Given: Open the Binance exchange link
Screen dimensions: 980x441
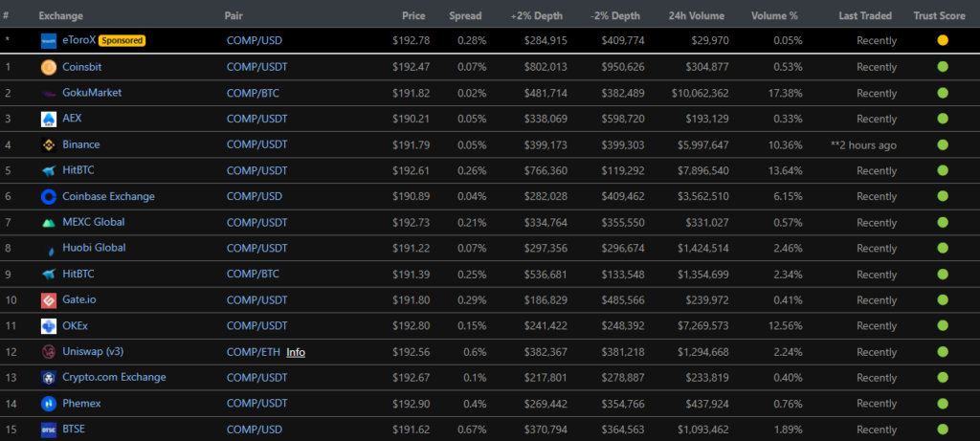Looking at the screenshot, I should pos(81,144).
